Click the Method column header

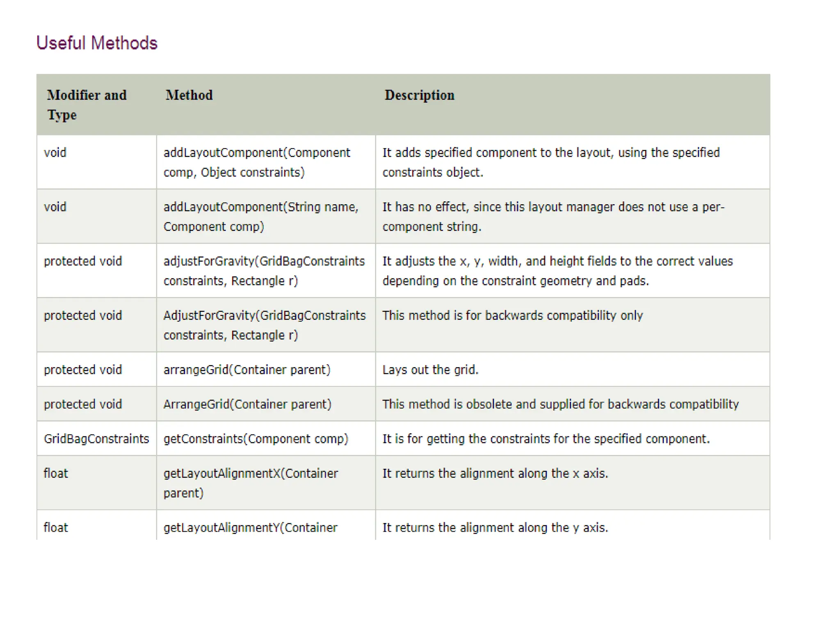point(189,95)
